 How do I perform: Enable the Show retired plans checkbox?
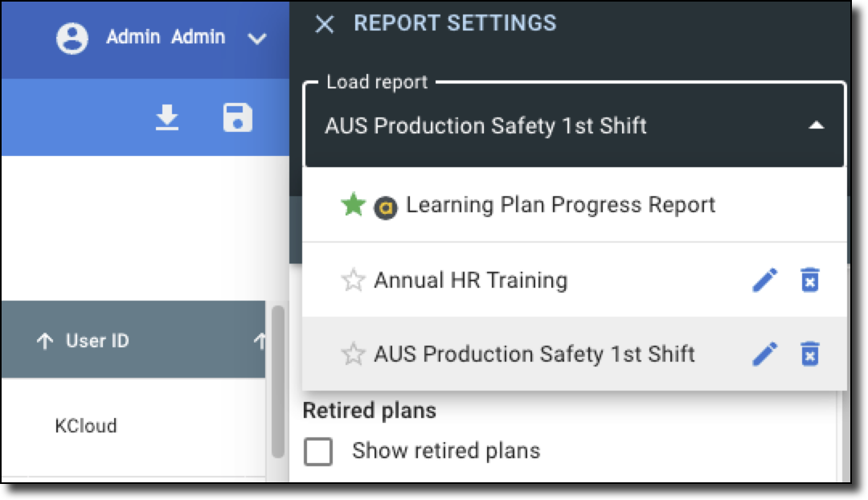coord(318,452)
